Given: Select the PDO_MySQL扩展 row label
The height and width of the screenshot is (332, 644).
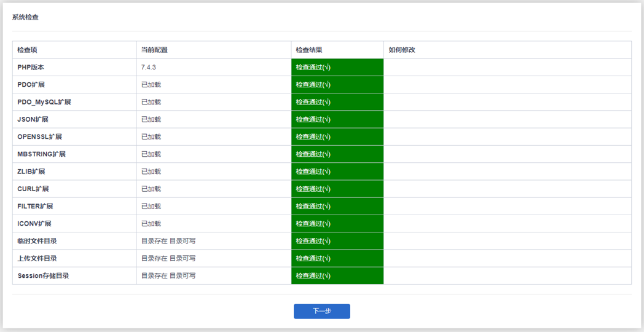Looking at the screenshot, I should click(x=44, y=102).
